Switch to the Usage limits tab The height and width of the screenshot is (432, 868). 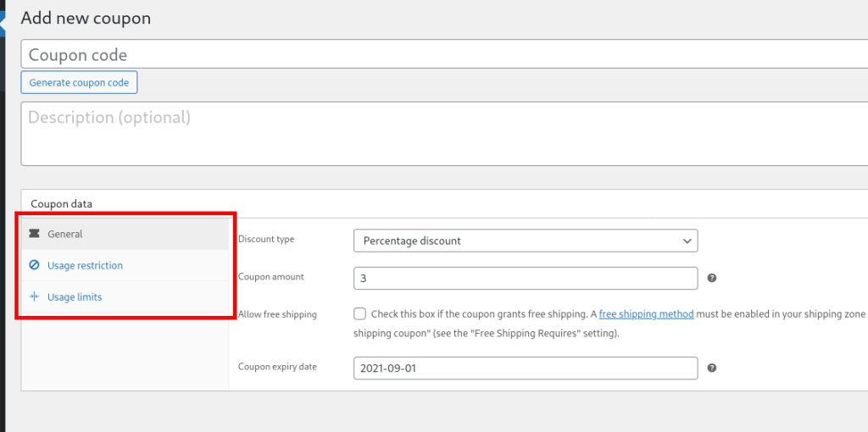point(125,297)
